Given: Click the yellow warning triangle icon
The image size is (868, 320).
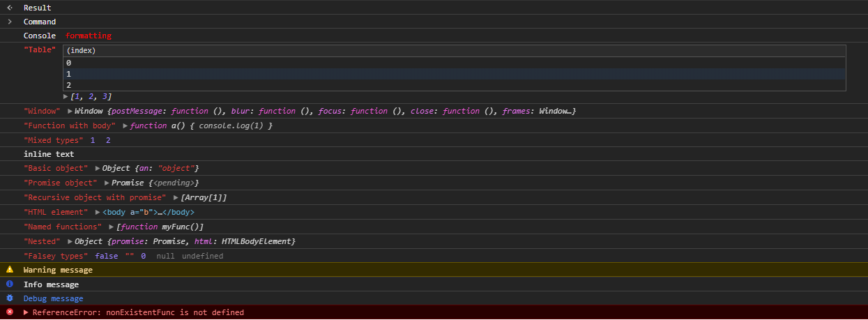Looking at the screenshot, I should point(10,270).
